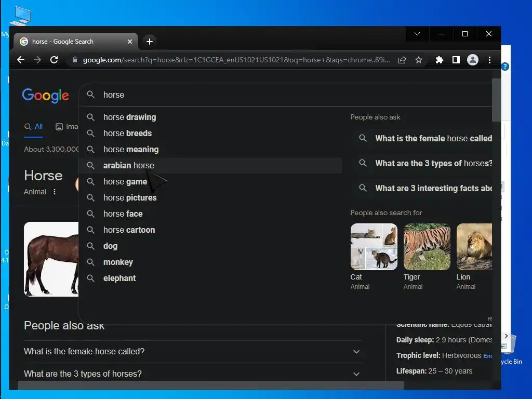Screen dimensions: 532x399
Task: Click the 'Daily sleep' fact text
Action: pos(444,340)
